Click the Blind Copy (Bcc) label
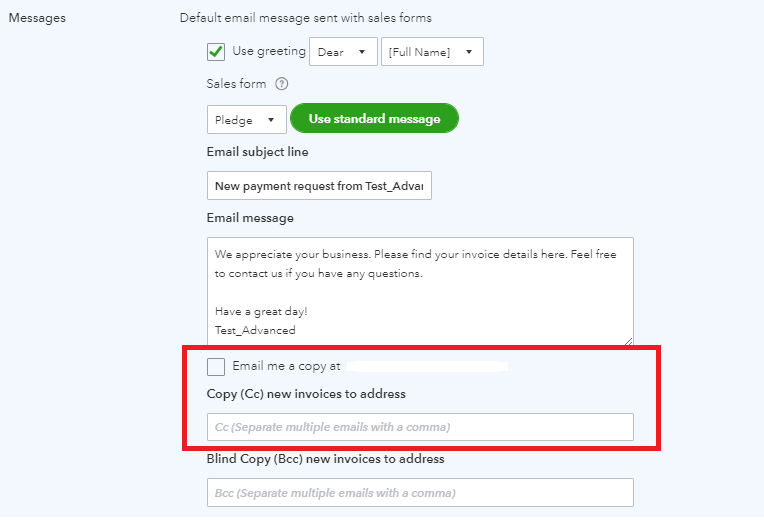This screenshot has width=764, height=520. (325, 459)
